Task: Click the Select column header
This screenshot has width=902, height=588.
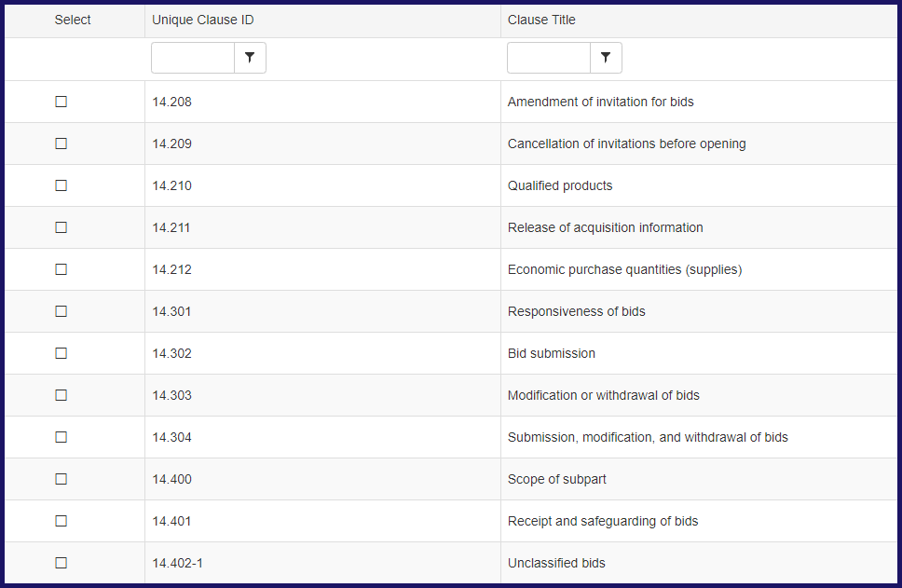Action: point(73,20)
